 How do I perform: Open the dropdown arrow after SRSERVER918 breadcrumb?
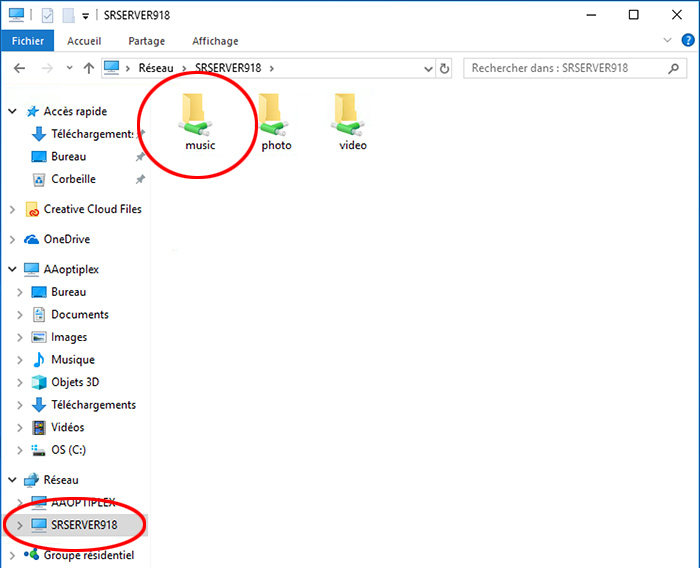pos(271,69)
